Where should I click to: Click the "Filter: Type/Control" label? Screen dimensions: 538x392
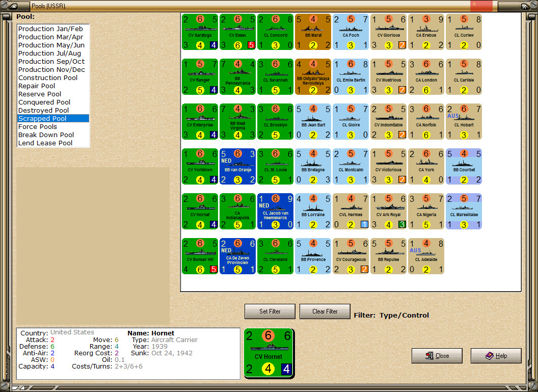[391, 315]
